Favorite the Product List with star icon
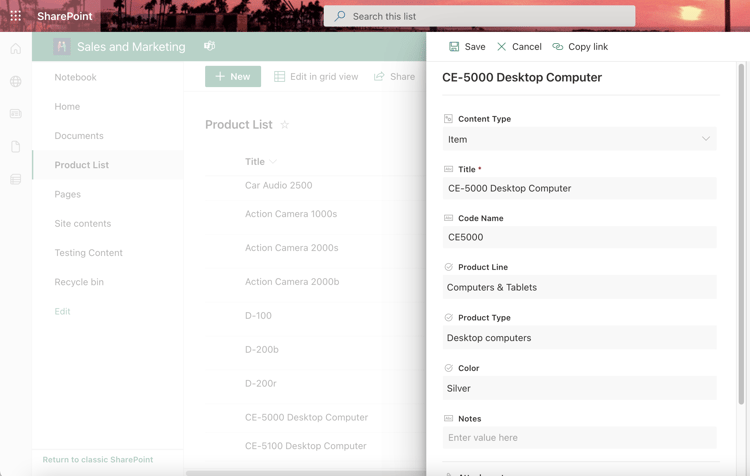The height and width of the screenshot is (476, 750). pyautogui.click(x=285, y=125)
